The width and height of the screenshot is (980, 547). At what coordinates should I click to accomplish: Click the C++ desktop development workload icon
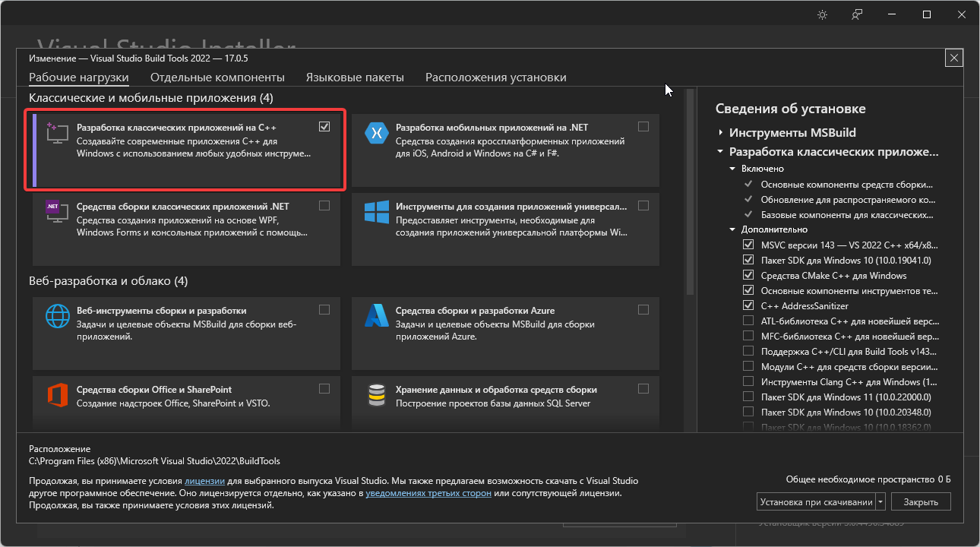(58, 134)
